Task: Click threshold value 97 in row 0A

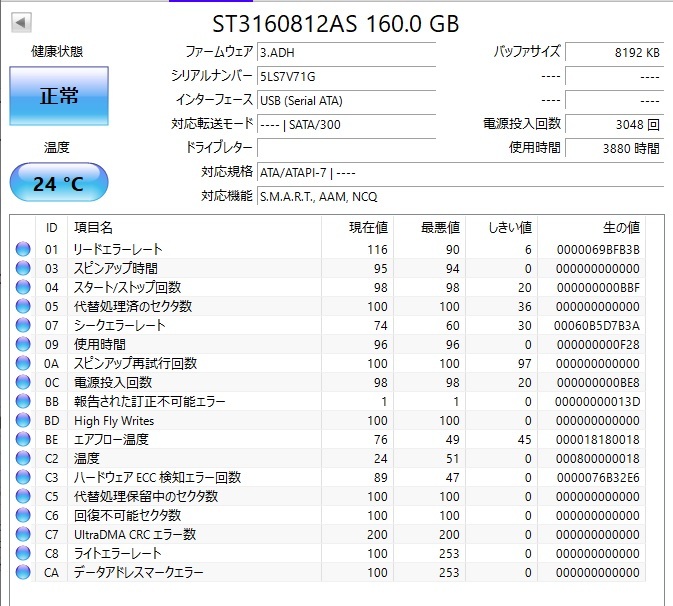Action: [524, 364]
